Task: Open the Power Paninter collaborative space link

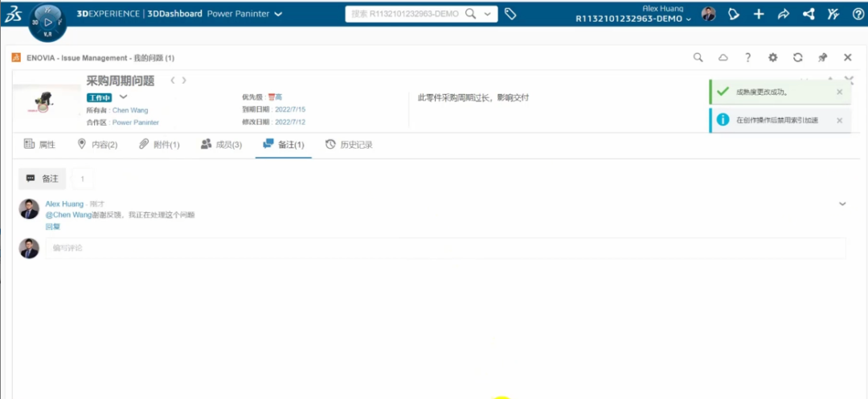Action: [136, 122]
